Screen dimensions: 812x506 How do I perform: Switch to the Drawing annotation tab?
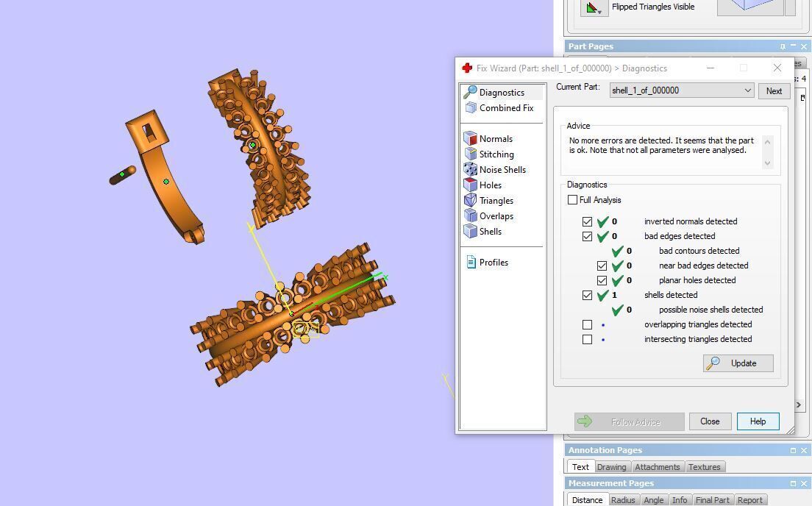click(612, 466)
